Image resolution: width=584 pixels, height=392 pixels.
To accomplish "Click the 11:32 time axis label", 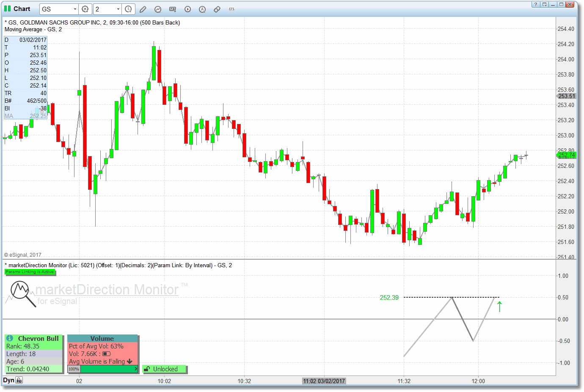I will click(x=404, y=381).
